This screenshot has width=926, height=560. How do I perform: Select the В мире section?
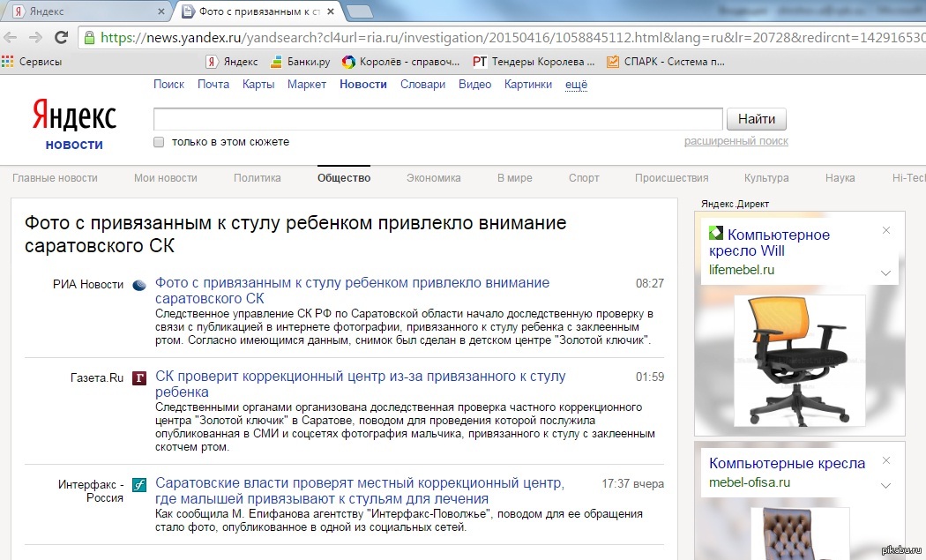pyautogui.click(x=514, y=178)
